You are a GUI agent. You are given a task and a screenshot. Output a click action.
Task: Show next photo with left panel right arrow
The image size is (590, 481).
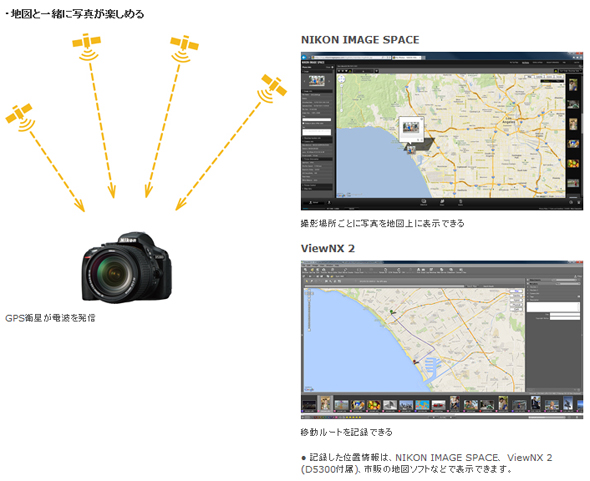(330, 81)
